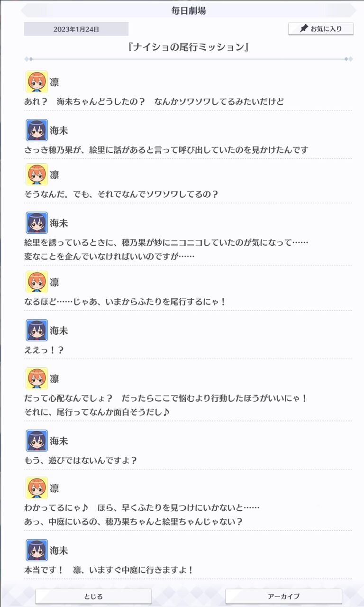Click Rin's avatar above だって心配なんでしょ line
The image size is (364, 607).
click(x=36, y=379)
